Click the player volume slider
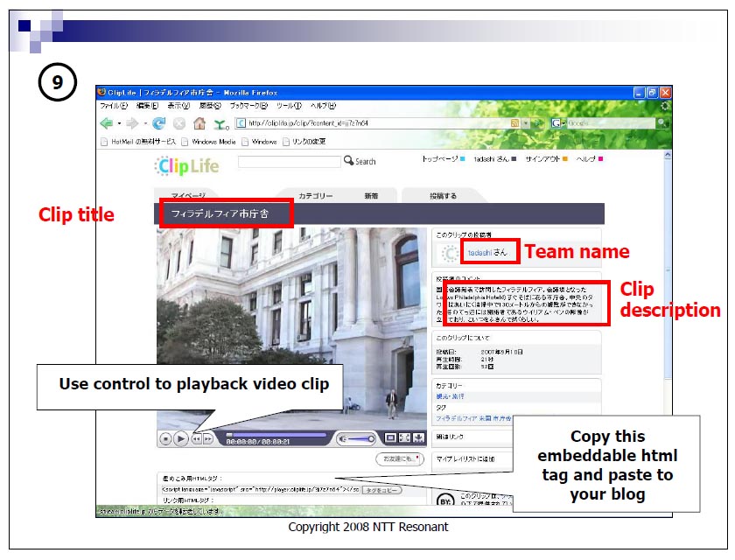The width and height of the screenshot is (735, 560). pyautogui.click(x=360, y=439)
